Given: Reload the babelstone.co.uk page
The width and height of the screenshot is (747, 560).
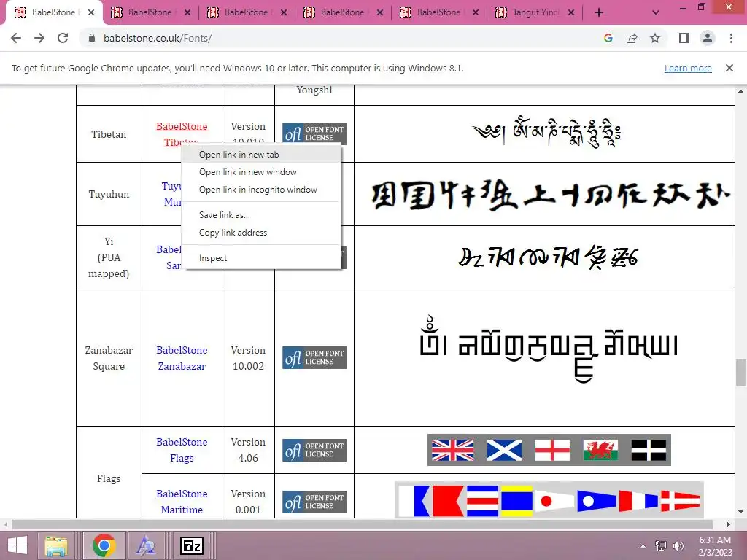Looking at the screenshot, I should click(63, 38).
